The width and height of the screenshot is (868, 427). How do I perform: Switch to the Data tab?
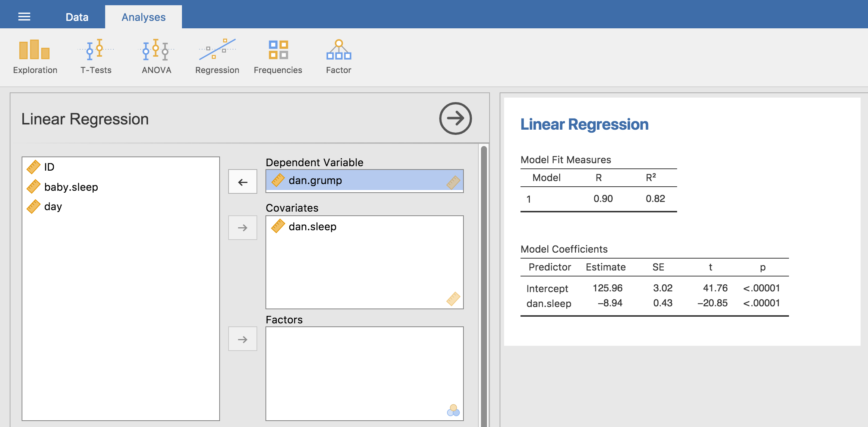[x=77, y=17]
